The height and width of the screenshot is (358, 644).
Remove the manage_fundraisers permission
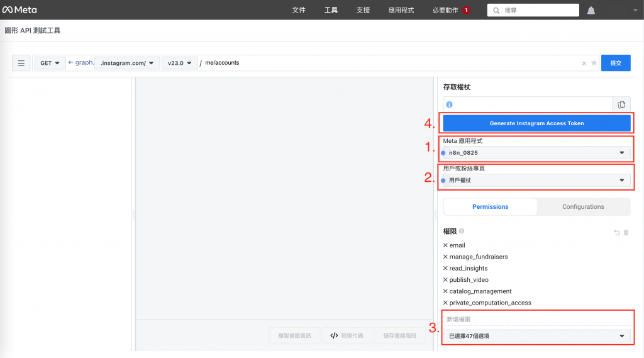pos(445,257)
